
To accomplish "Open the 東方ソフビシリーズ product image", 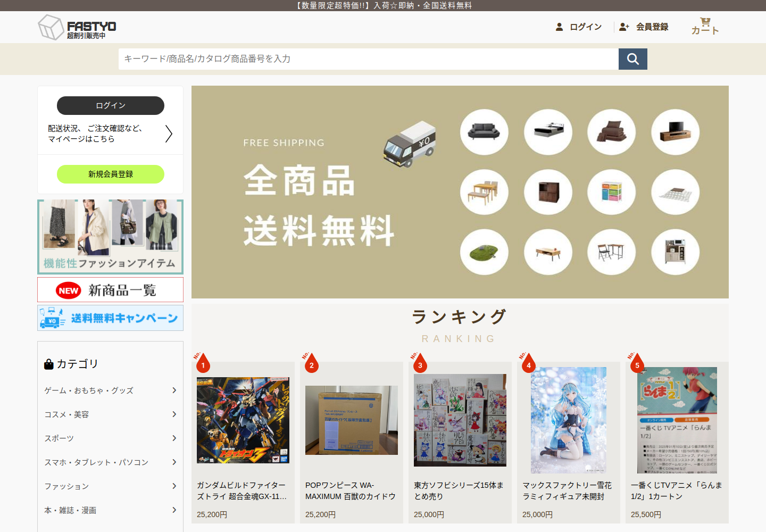I will (x=460, y=420).
